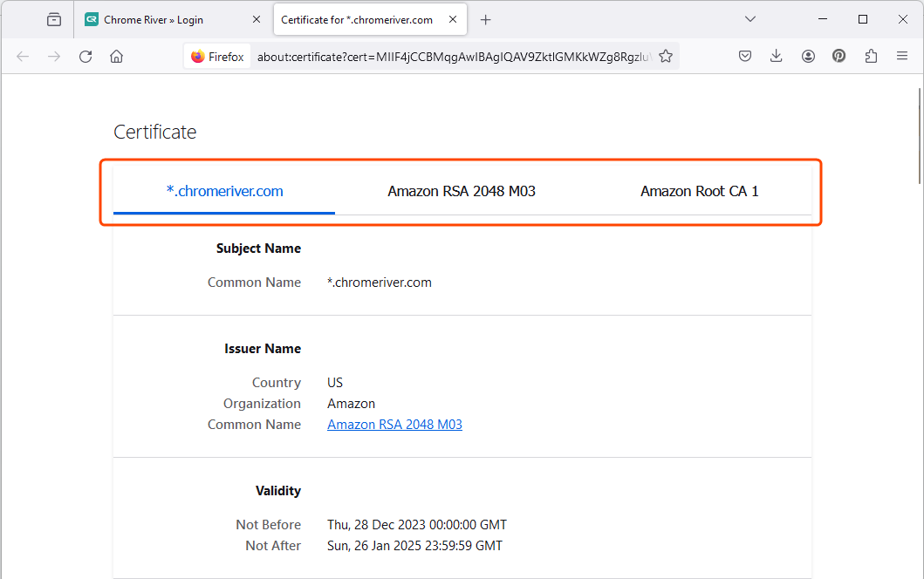This screenshot has height=579, width=924.
Task: Click the Issuer Name section heading
Action: coord(263,349)
